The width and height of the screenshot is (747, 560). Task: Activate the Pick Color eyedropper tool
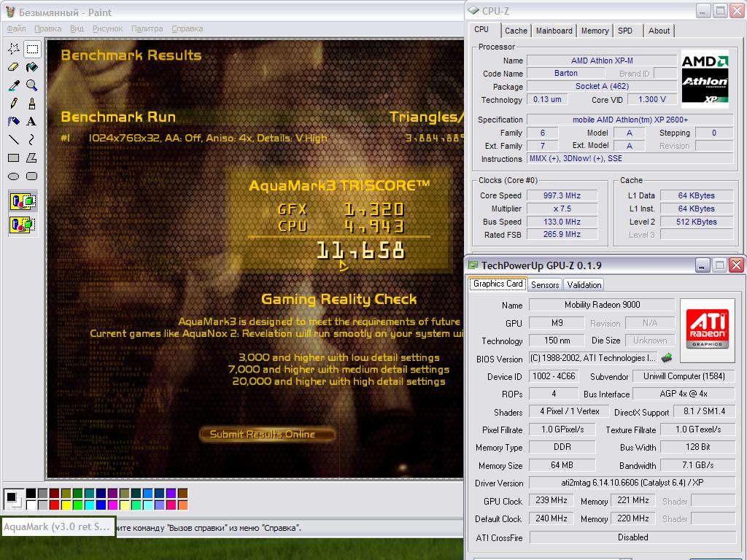click(x=14, y=85)
